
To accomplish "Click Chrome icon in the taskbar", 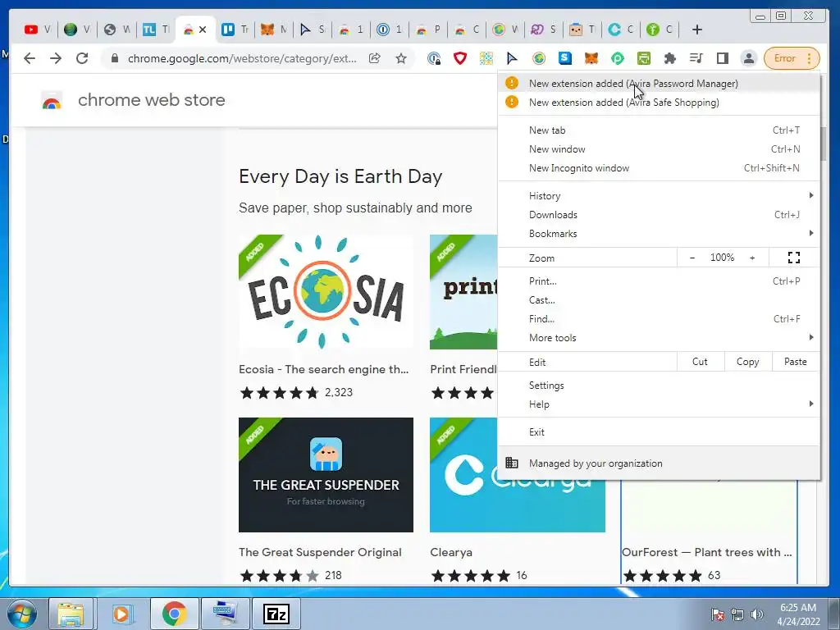I will (174, 614).
